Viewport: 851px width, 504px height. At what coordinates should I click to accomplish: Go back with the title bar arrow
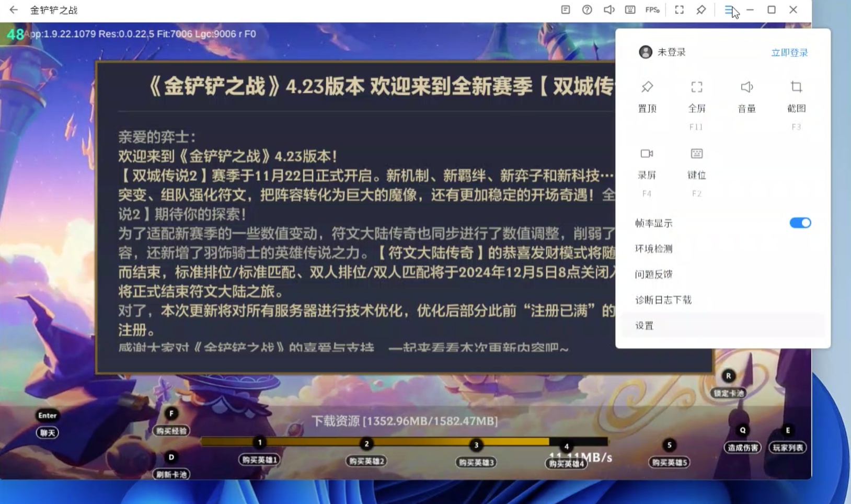coord(14,10)
